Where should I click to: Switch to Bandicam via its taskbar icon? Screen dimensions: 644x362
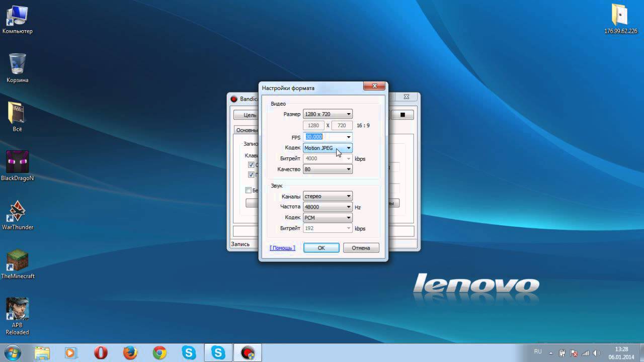click(248, 353)
